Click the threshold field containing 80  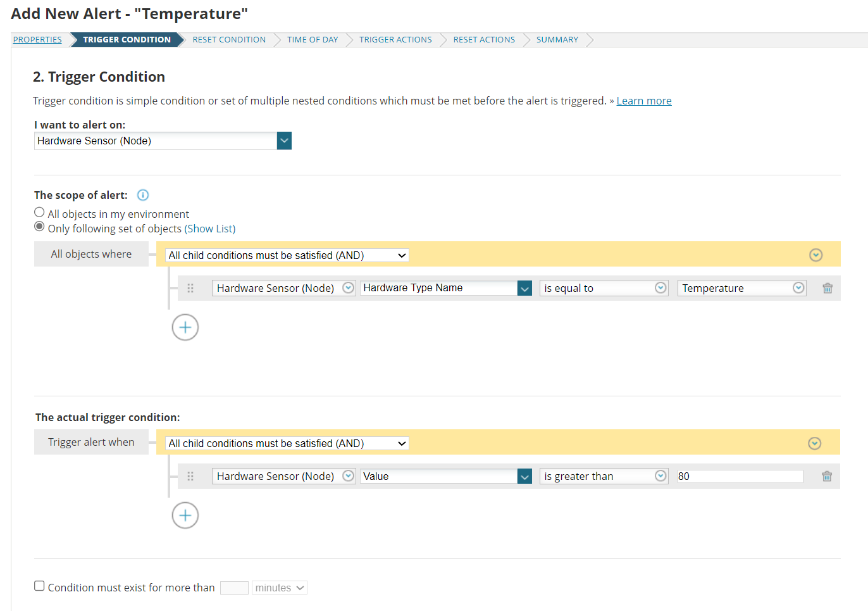coord(740,476)
